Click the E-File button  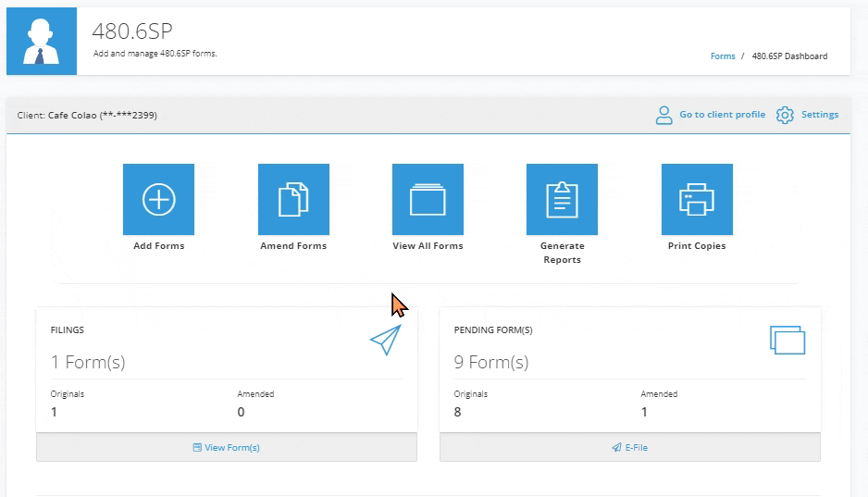(x=630, y=447)
